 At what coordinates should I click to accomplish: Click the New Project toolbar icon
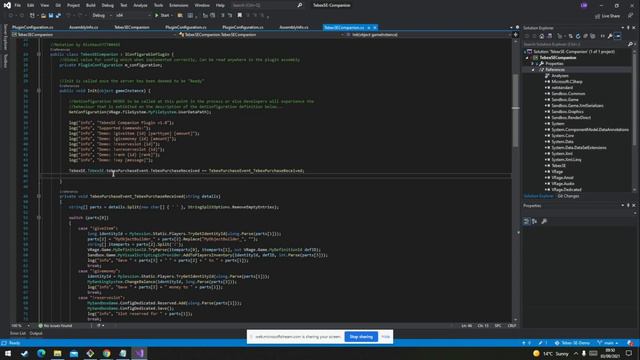pyautogui.click(x=32, y=16)
